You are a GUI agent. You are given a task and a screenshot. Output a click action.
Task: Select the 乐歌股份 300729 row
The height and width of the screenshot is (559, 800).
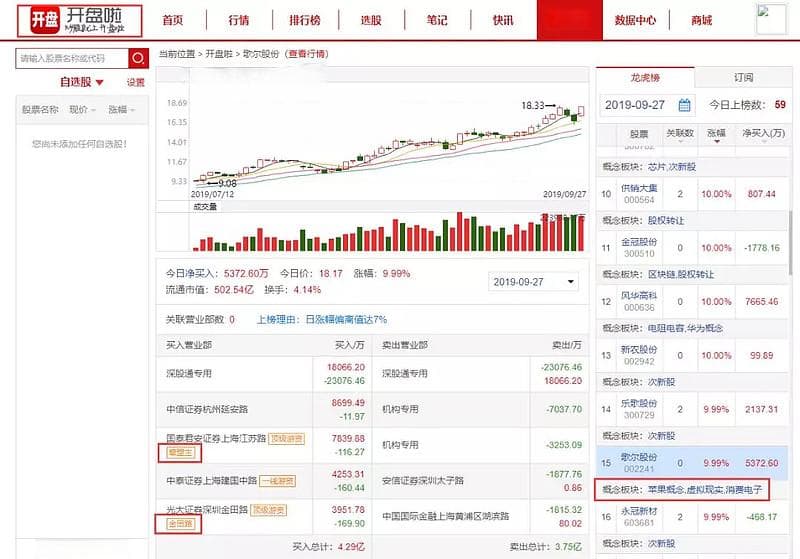click(692, 409)
